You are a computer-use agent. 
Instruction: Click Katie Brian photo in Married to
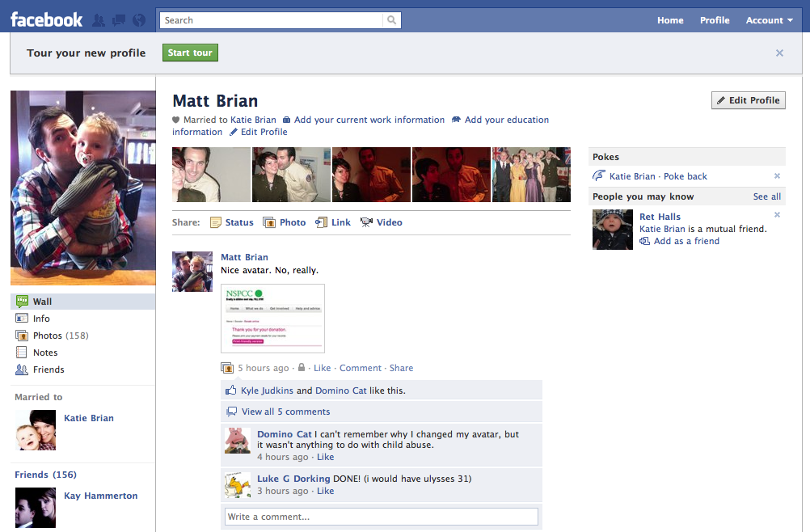36,430
